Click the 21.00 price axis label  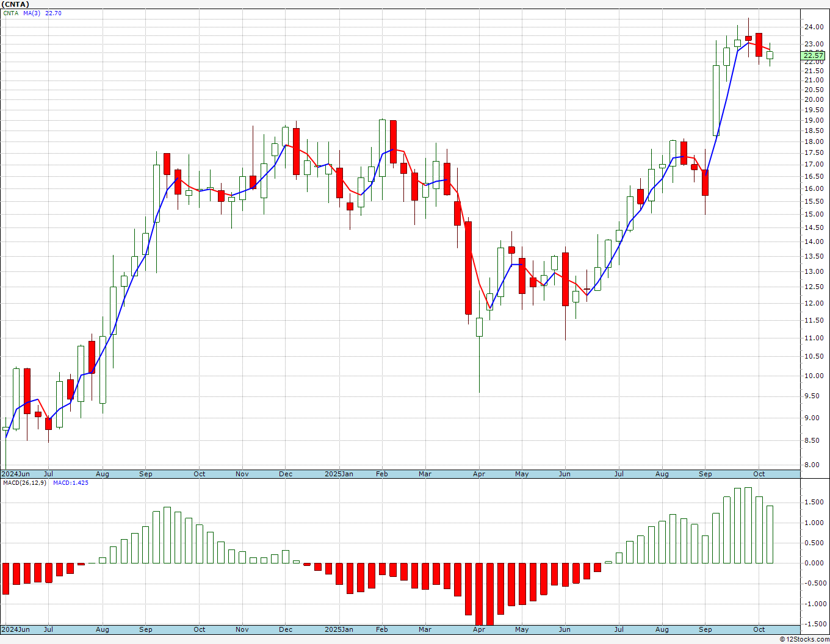coord(814,80)
